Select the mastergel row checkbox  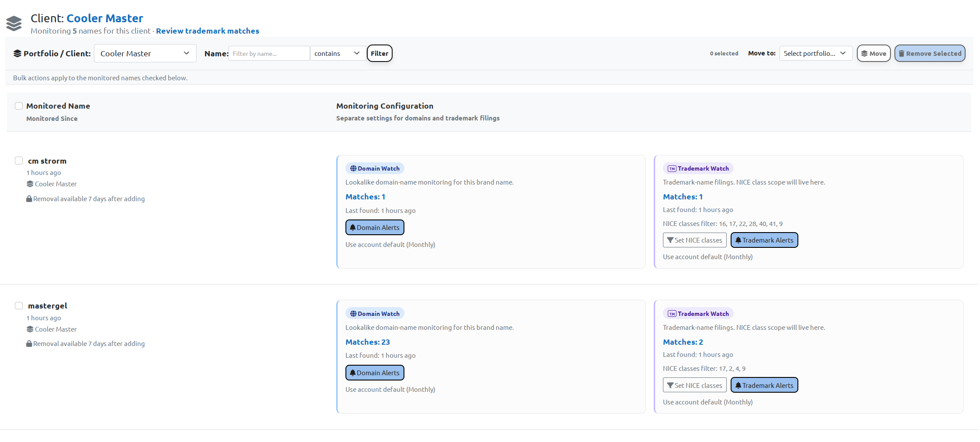(x=19, y=305)
